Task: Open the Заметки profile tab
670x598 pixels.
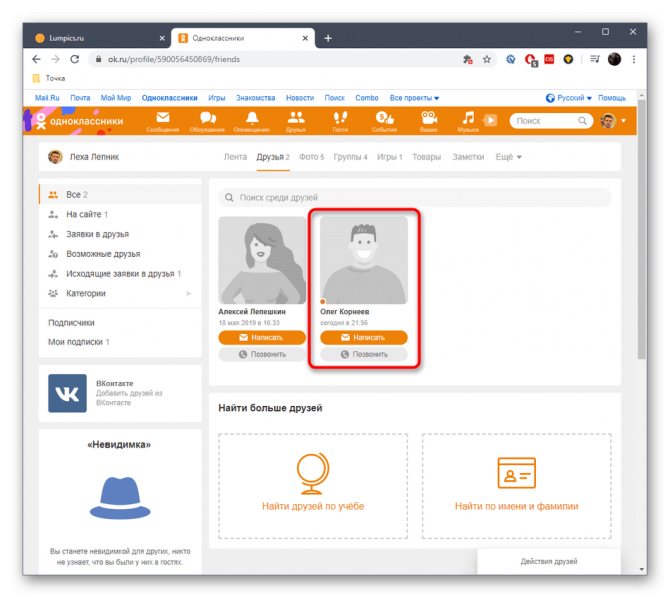Action: point(468,157)
